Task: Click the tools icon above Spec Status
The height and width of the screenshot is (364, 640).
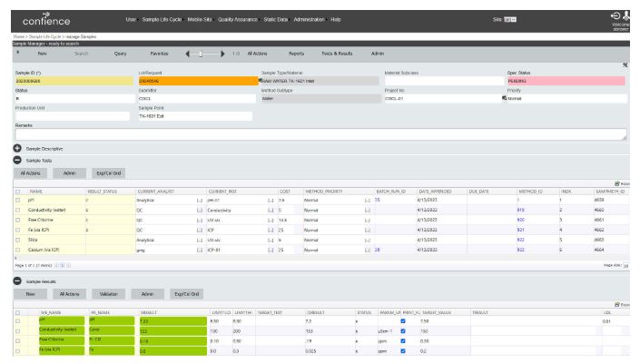Action: tap(625, 65)
